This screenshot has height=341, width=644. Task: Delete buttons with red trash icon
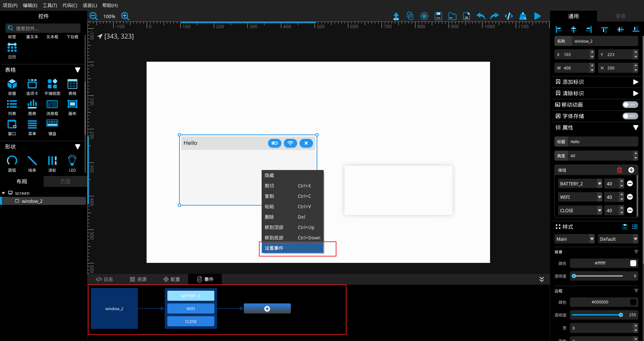pyautogui.click(x=620, y=170)
